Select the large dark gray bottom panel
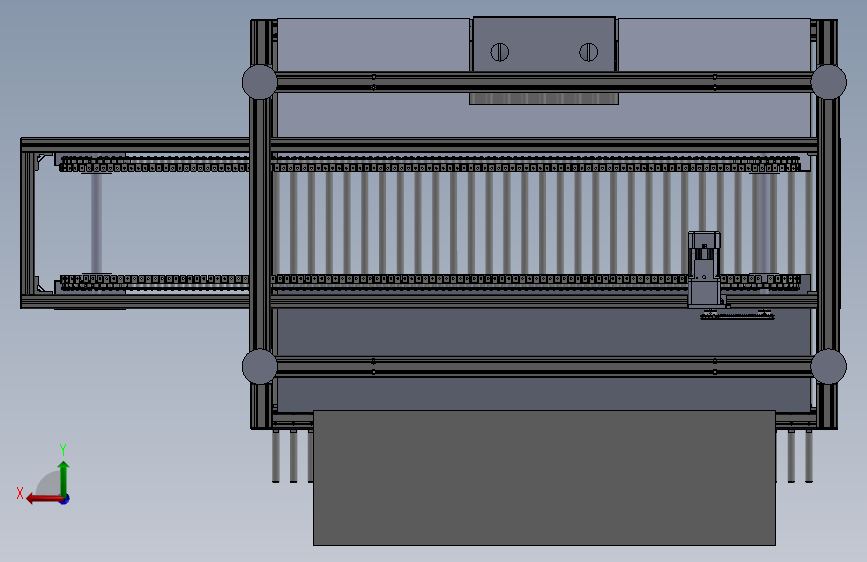 (544, 478)
